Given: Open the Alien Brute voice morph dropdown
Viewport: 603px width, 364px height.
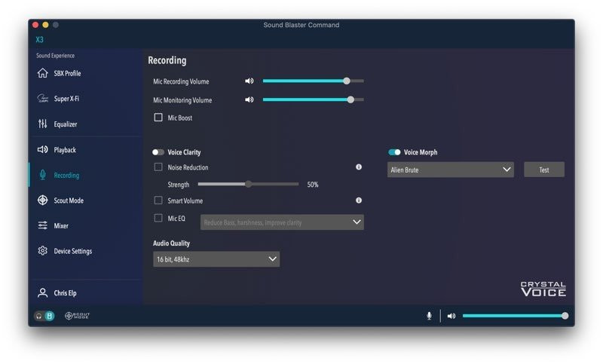Looking at the screenshot, I should click(x=451, y=170).
